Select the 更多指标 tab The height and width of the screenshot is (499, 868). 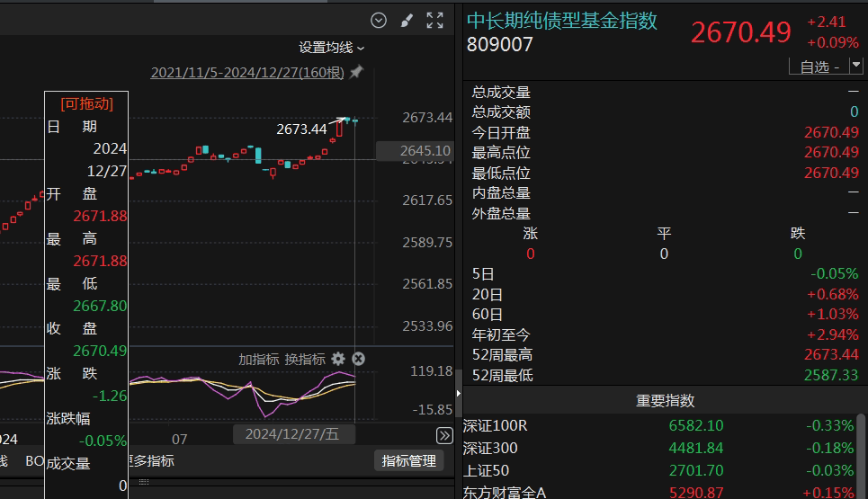[x=151, y=461]
